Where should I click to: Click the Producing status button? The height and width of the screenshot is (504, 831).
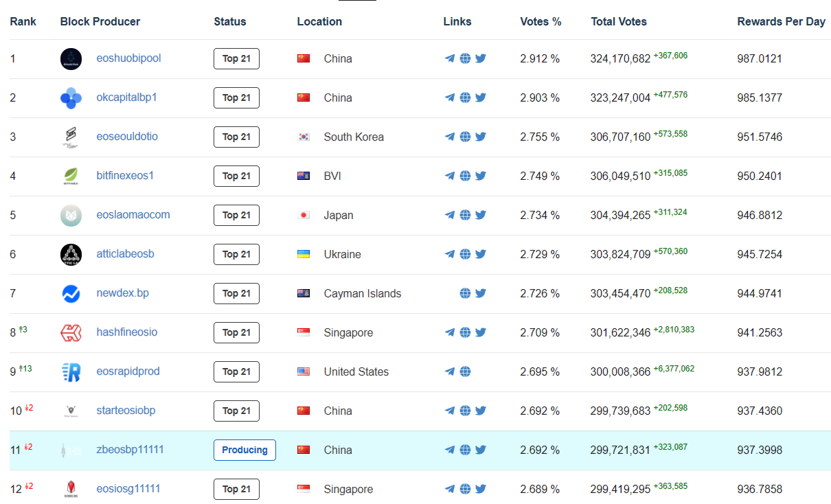(244, 450)
